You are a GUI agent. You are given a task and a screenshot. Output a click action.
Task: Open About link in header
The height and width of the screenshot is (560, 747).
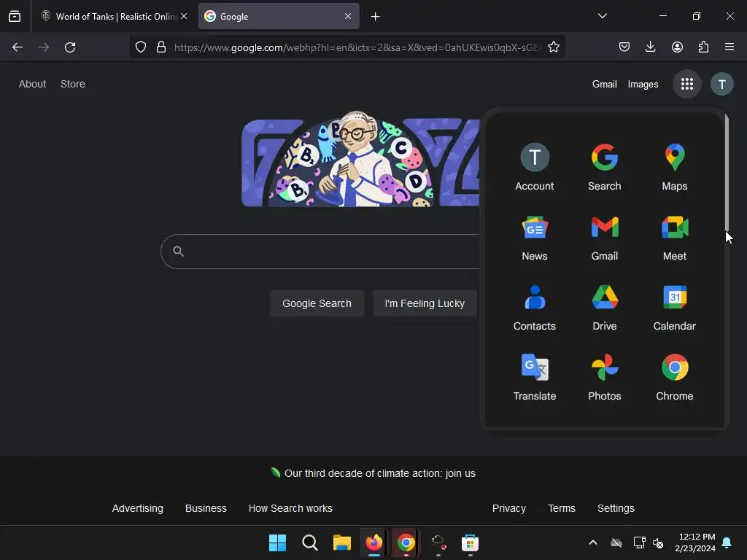tap(32, 84)
